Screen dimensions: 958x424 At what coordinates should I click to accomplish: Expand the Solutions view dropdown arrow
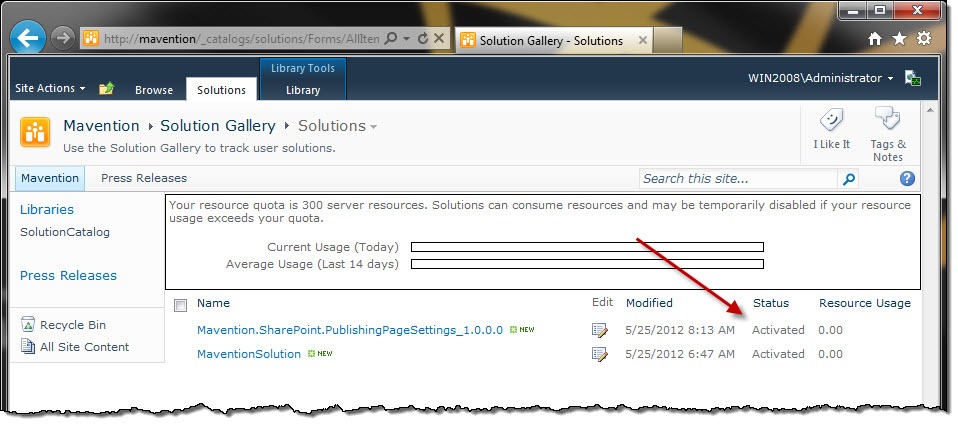coord(373,128)
